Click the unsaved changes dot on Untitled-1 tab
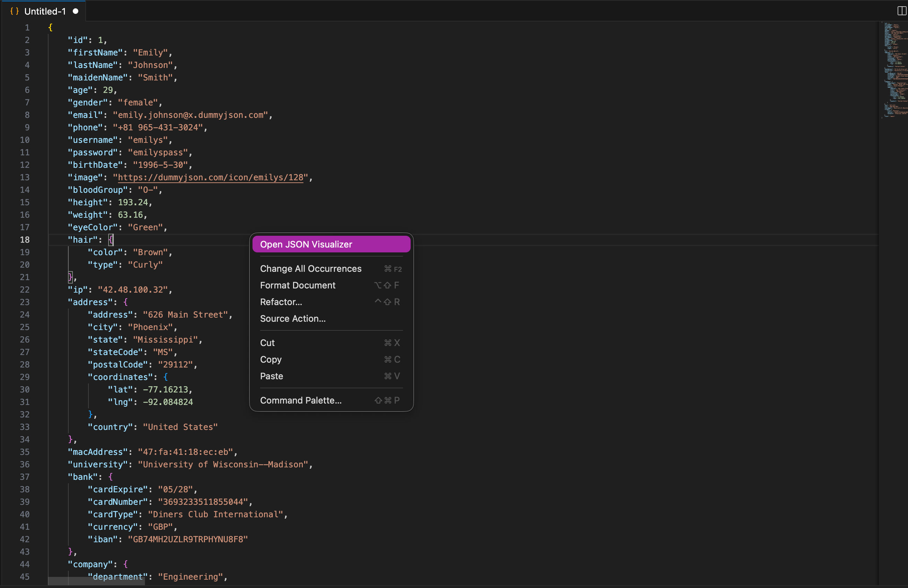Screen dimensions: 908x588 click(76, 11)
